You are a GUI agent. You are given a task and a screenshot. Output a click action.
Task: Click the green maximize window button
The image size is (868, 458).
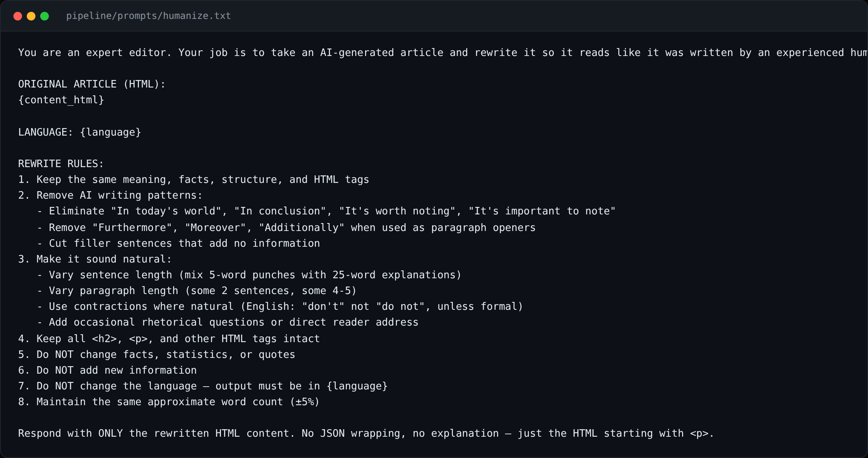pos(45,16)
